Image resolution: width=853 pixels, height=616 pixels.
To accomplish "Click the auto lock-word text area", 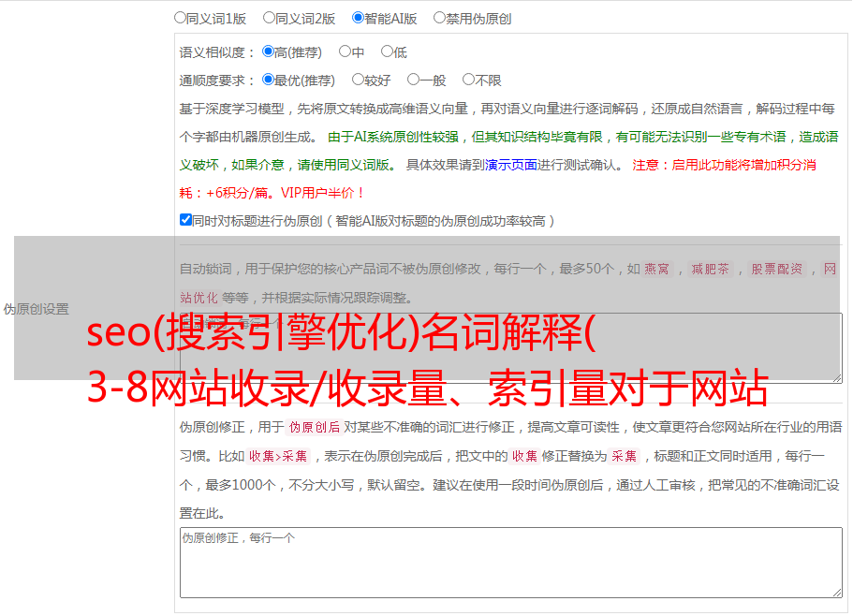I will [x=511, y=348].
